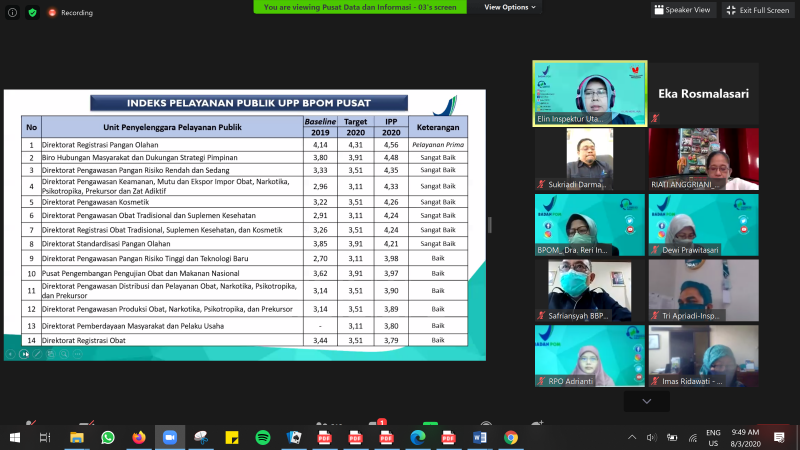The height and width of the screenshot is (450, 800).
Task: Open slideshow more options ellipsis icon
Action: (77, 354)
